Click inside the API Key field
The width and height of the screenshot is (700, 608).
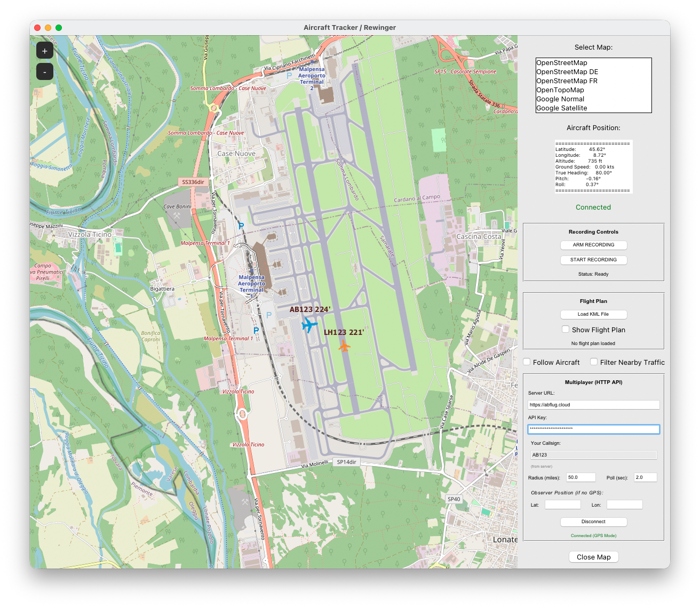(593, 429)
